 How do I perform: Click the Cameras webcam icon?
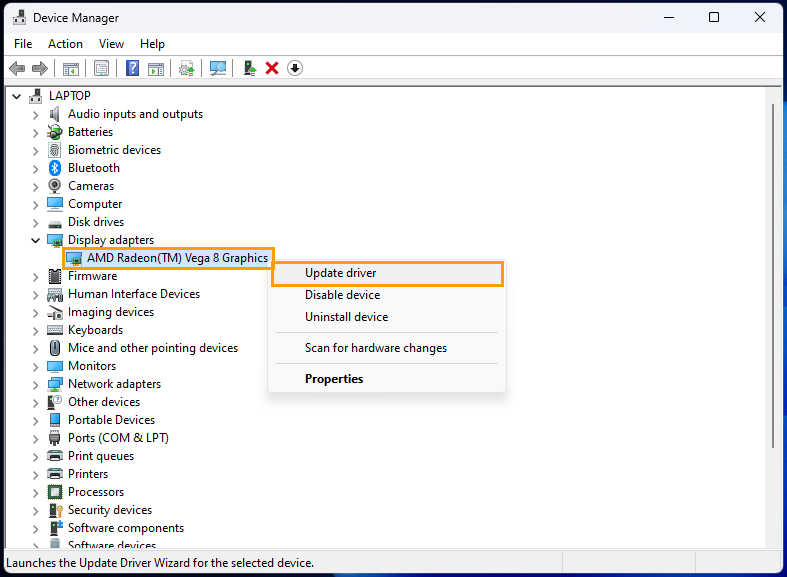(x=55, y=186)
